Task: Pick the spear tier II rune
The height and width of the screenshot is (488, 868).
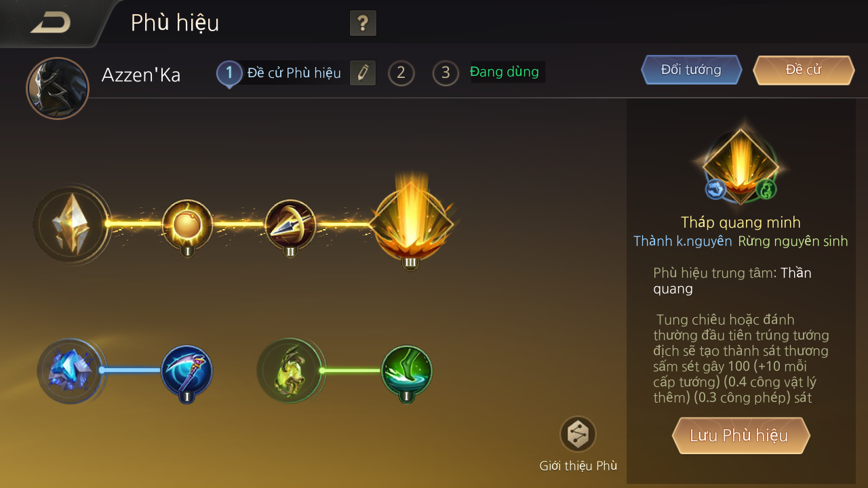Action: coord(290,225)
